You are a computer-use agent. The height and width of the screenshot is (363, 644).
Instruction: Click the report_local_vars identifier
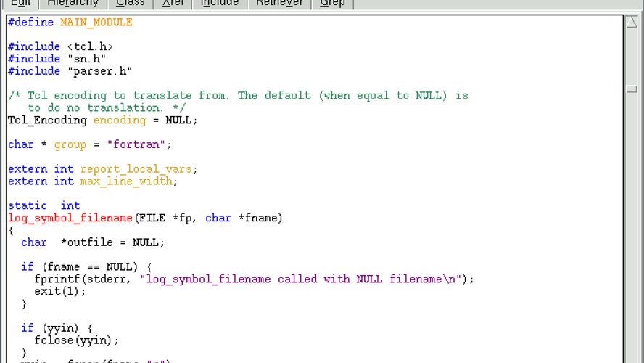[136, 169]
